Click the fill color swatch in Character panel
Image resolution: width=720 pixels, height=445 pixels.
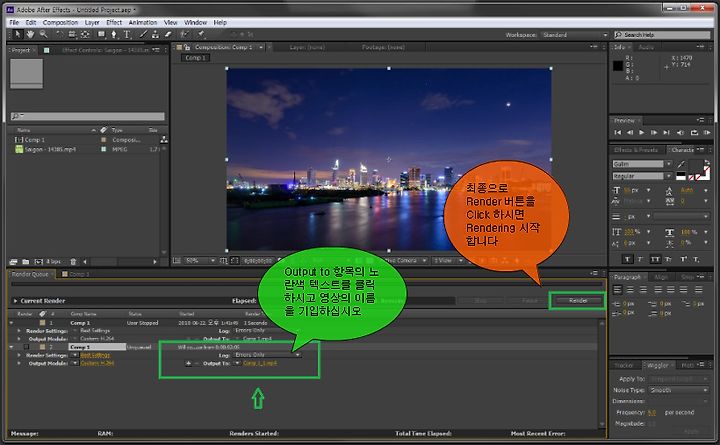[x=695, y=168]
